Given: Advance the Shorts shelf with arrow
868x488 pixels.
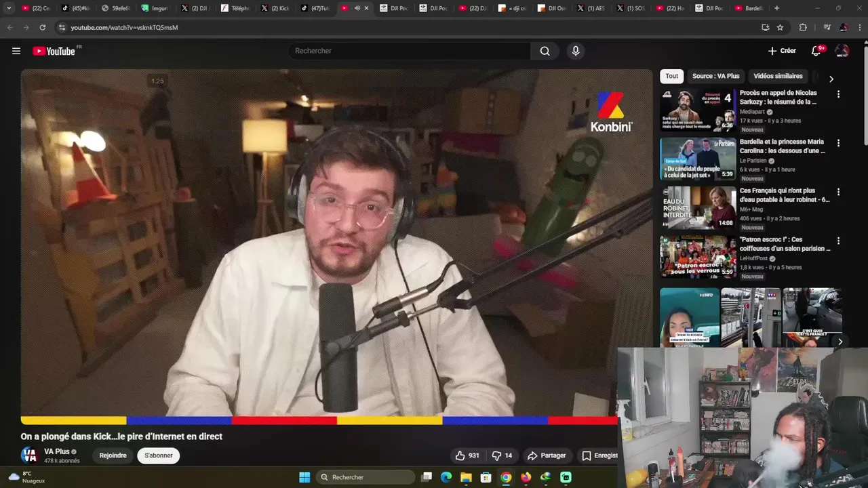Looking at the screenshot, I should tap(840, 342).
